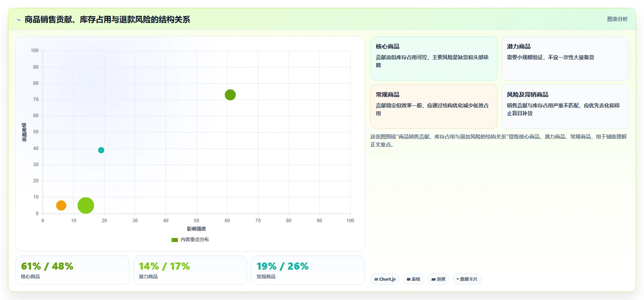Click the description paragraph starting 这张图围绕

(498, 141)
